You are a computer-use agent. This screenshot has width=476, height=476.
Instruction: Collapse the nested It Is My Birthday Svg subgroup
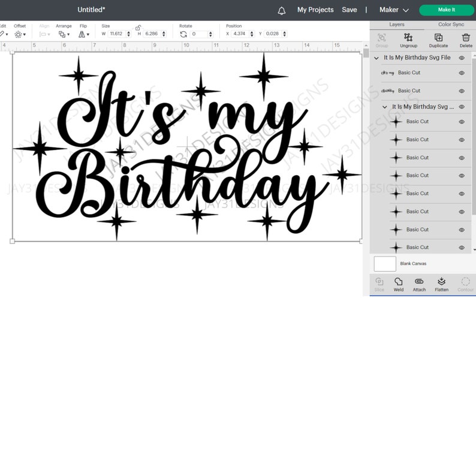385,107
